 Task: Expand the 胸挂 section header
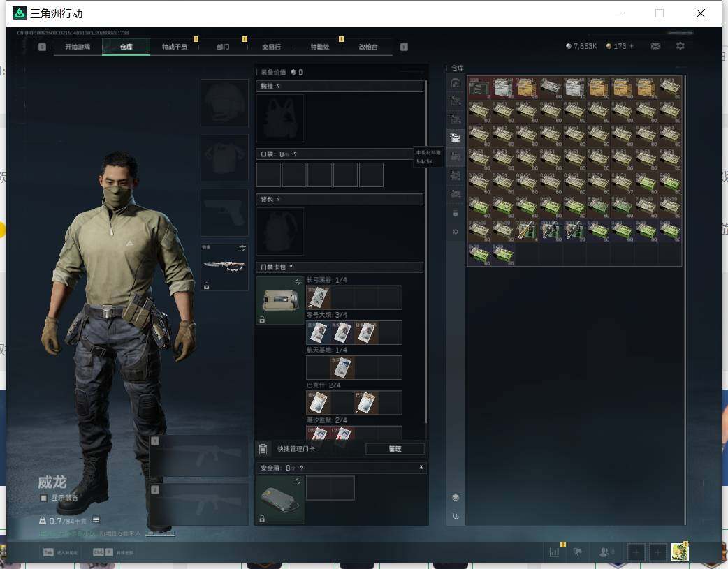pos(340,87)
